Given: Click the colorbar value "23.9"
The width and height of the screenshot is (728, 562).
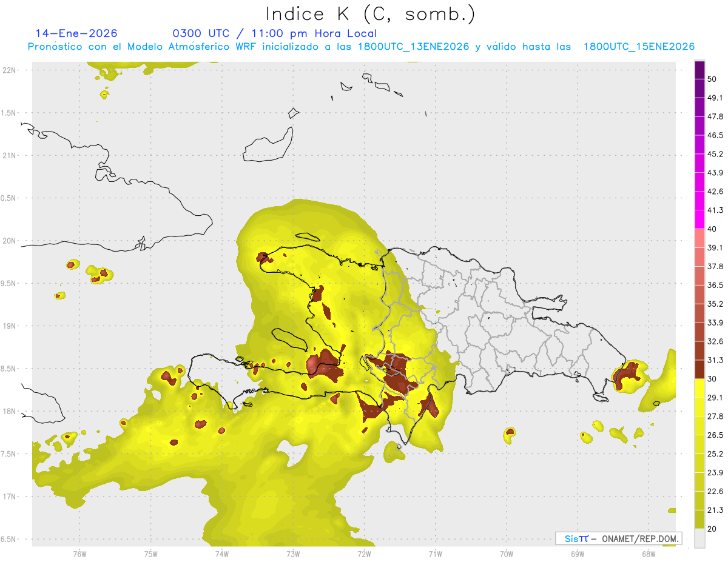Looking at the screenshot, I should (x=715, y=472).
